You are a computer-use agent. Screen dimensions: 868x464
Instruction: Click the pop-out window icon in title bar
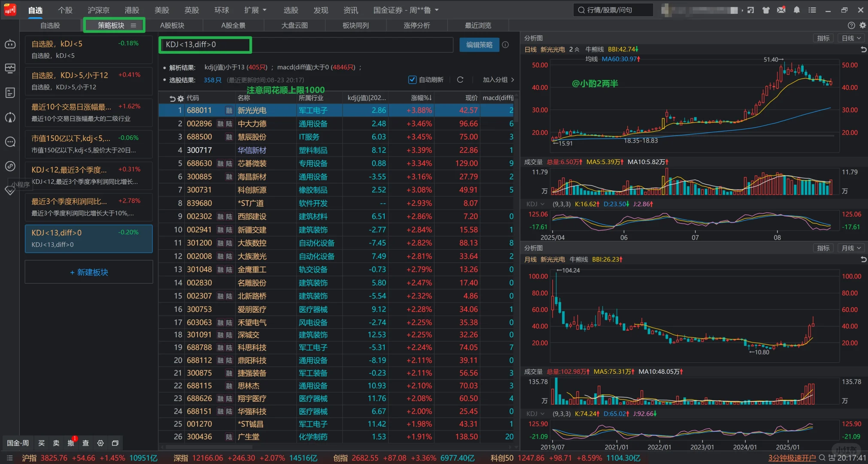(750, 10)
